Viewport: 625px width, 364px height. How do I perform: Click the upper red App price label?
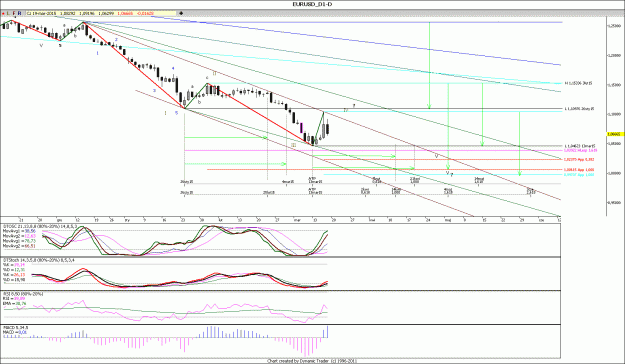point(579,159)
